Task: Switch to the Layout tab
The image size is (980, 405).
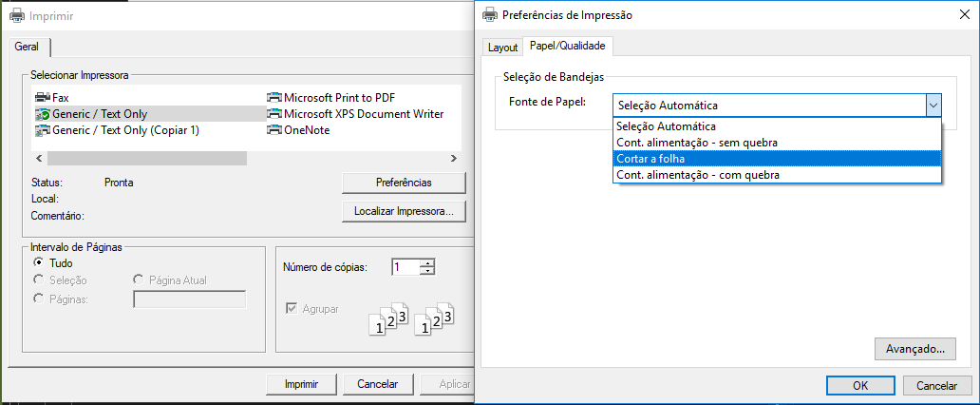Action: pyautogui.click(x=503, y=47)
